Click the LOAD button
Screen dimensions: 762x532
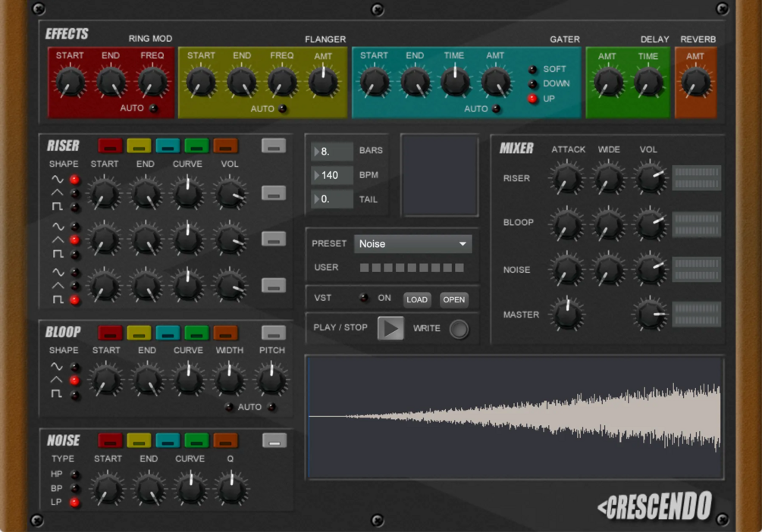point(417,300)
